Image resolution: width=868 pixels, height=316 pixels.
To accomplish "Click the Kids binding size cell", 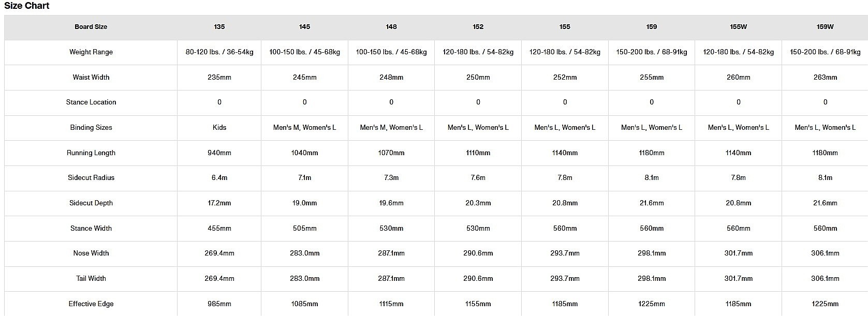I will pos(219,128).
